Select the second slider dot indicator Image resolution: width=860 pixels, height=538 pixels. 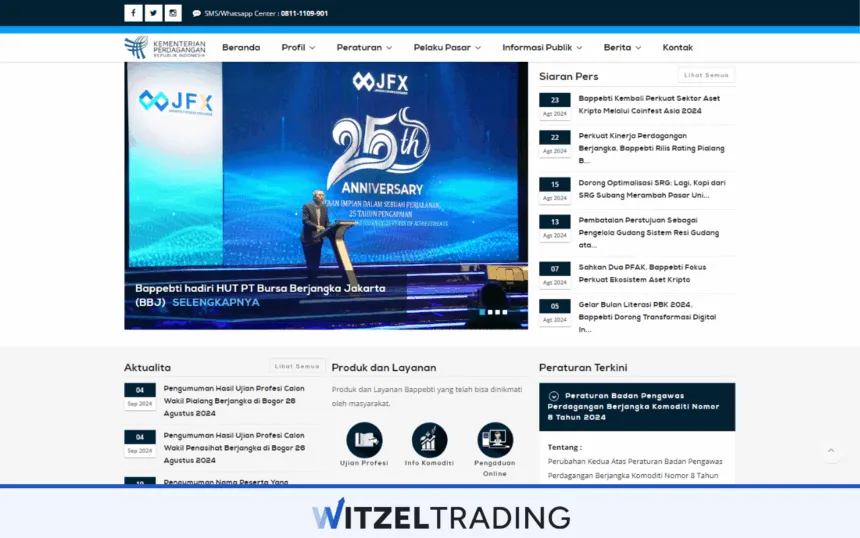(x=490, y=312)
